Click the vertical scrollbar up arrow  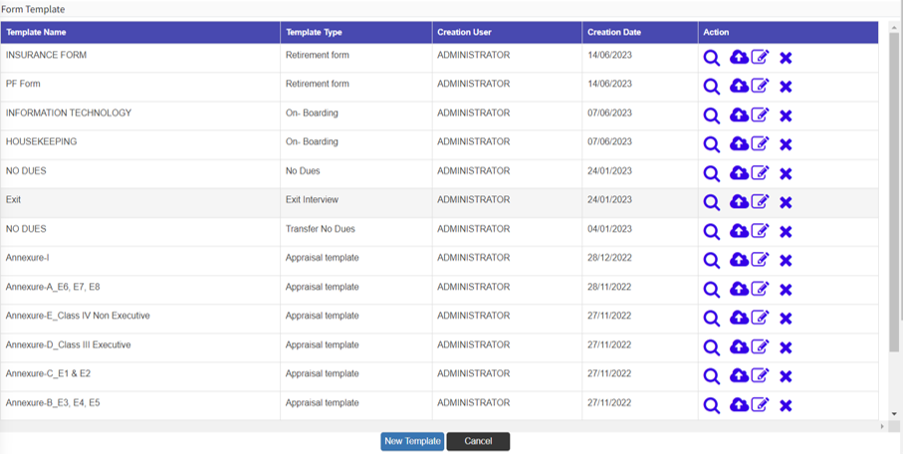[x=894, y=27]
